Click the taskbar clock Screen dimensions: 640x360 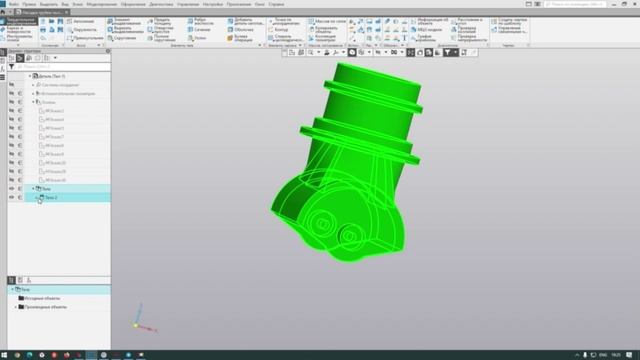point(616,355)
